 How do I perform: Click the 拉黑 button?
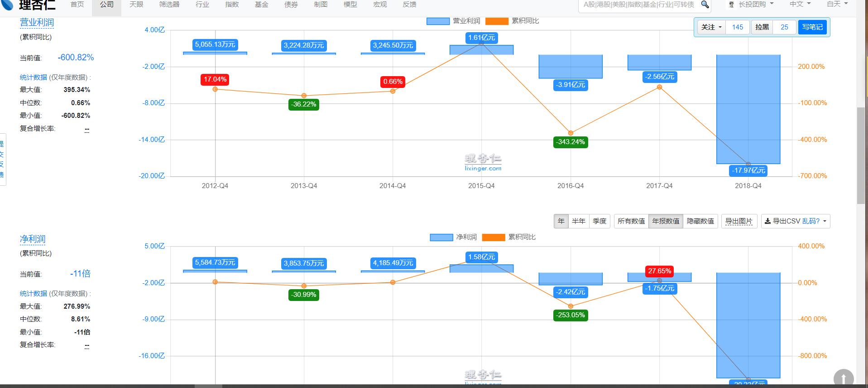pos(762,27)
